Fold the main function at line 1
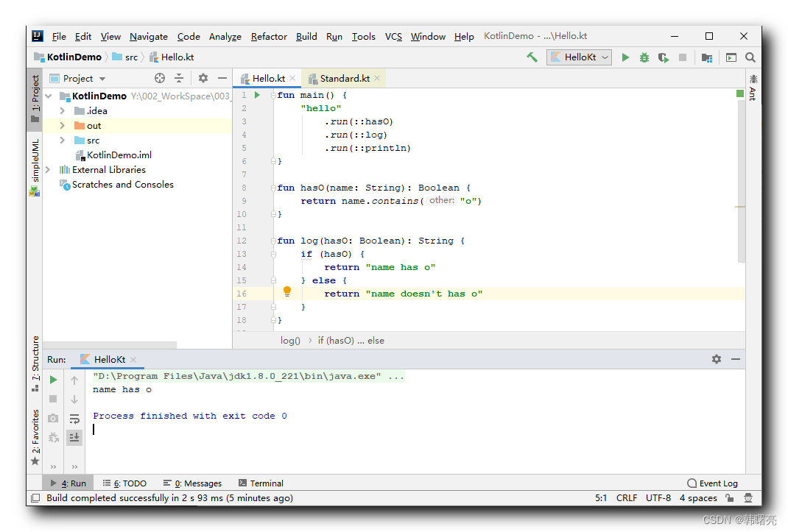 point(273,95)
